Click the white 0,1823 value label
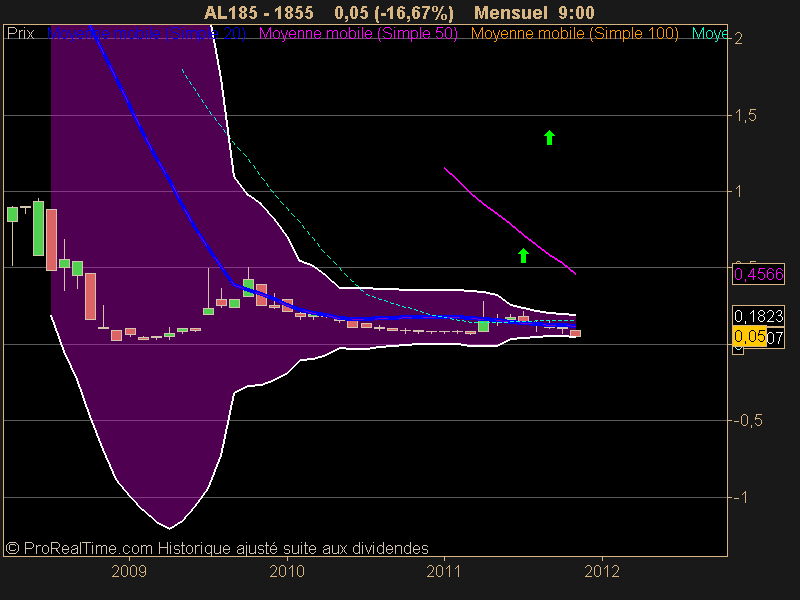The image size is (800, 600). click(759, 316)
